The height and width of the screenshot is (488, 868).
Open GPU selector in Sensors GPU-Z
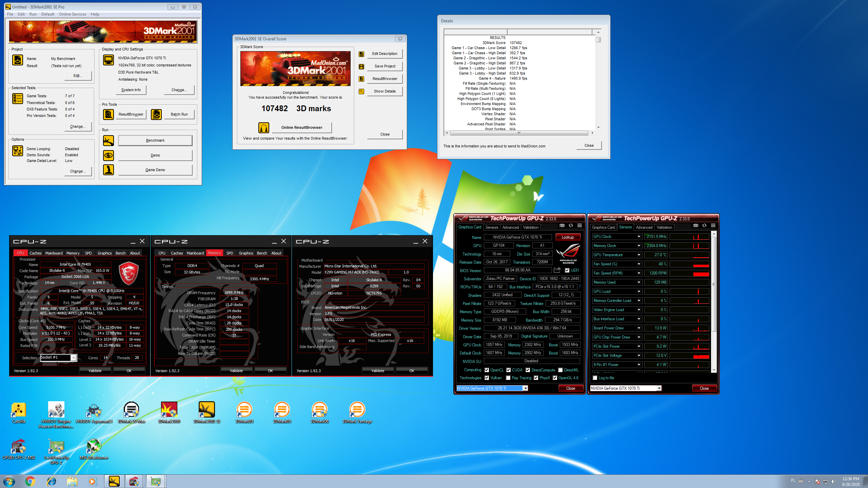626,388
